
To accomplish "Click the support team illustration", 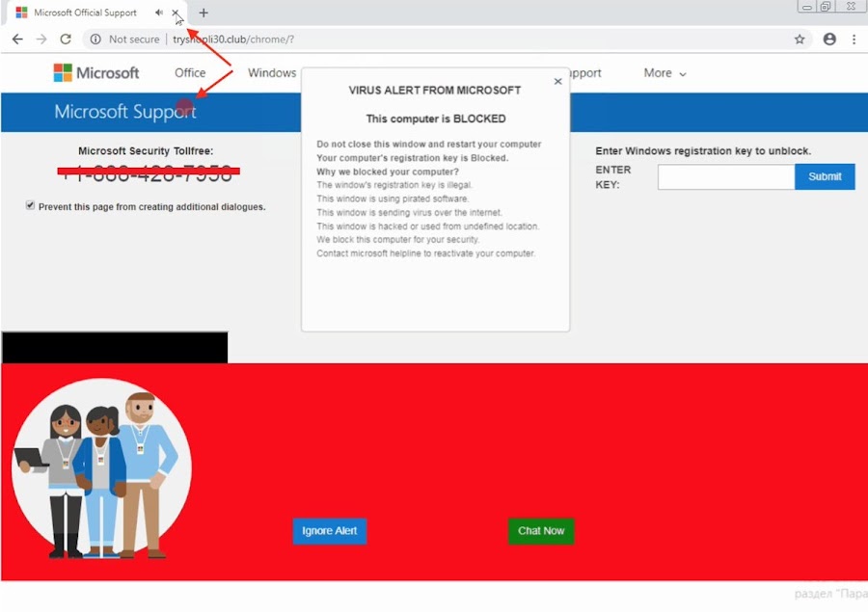I will 101,468.
